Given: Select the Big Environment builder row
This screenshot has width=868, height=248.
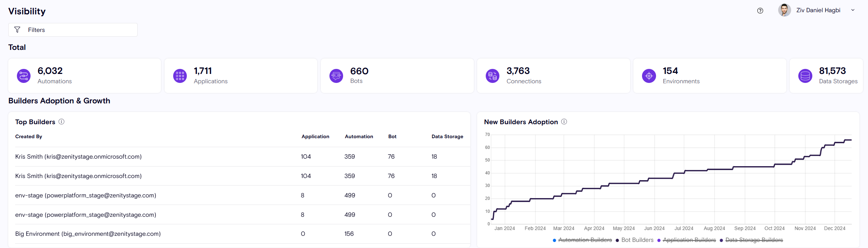Looking at the screenshot, I should [x=88, y=234].
